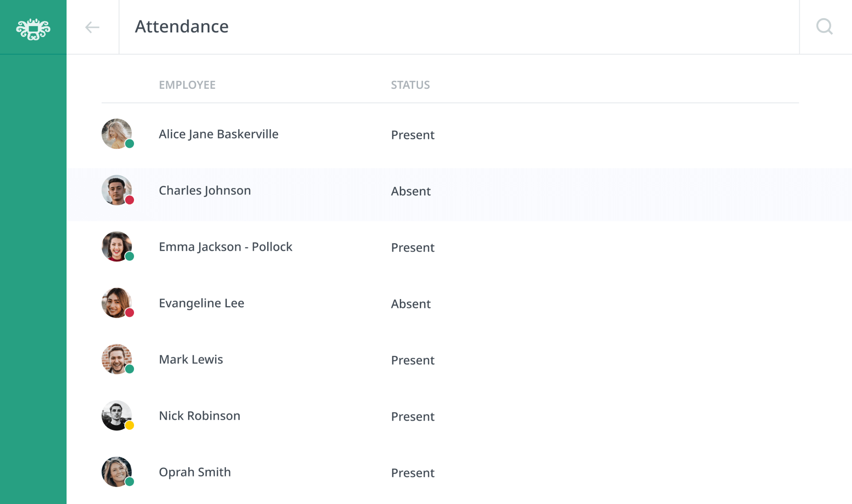852x504 pixels.
Task: Toggle Alice's green presence status dot
Action: pyautogui.click(x=130, y=144)
